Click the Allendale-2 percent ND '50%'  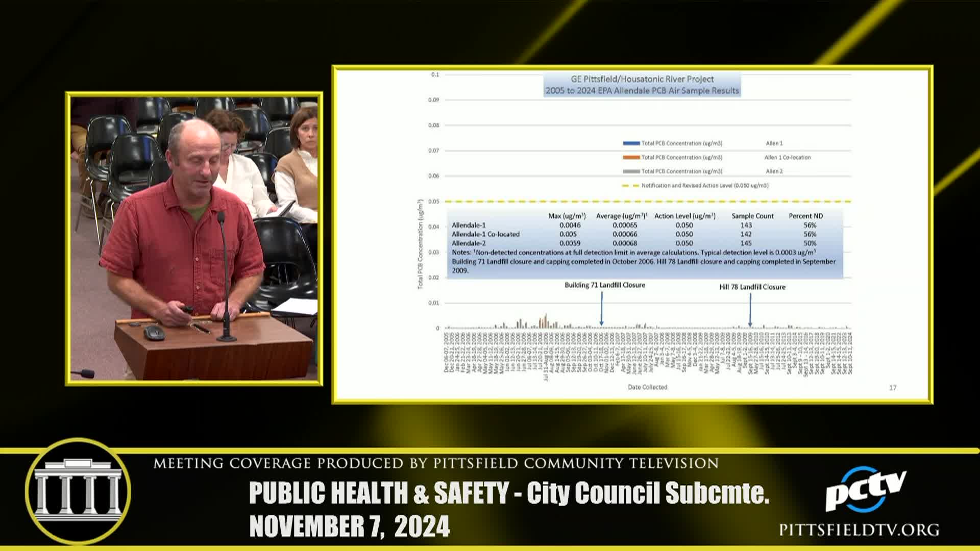point(810,243)
